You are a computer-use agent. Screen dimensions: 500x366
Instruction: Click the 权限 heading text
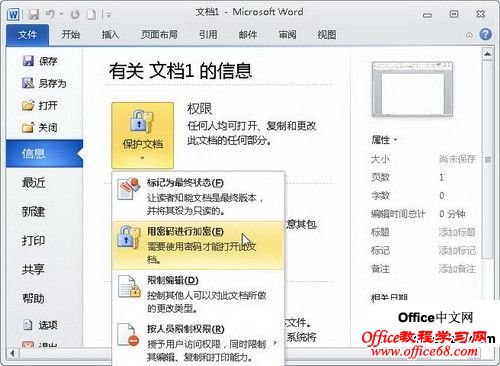(199, 109)
